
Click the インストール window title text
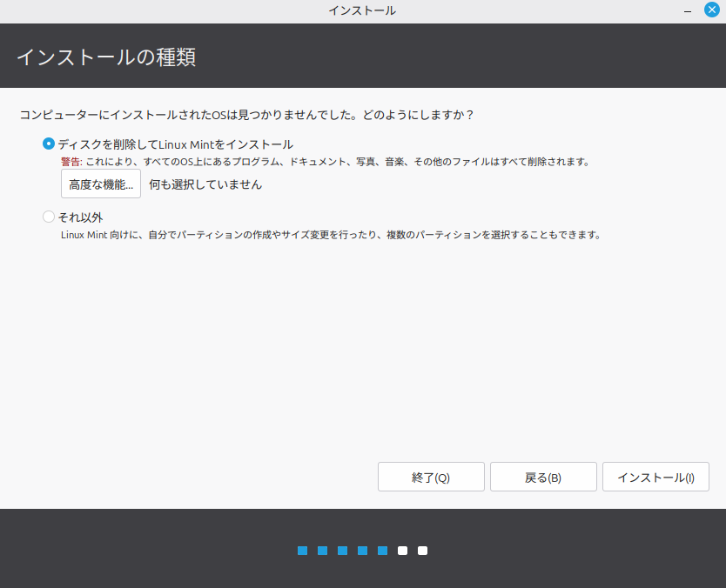click(362, 10)
